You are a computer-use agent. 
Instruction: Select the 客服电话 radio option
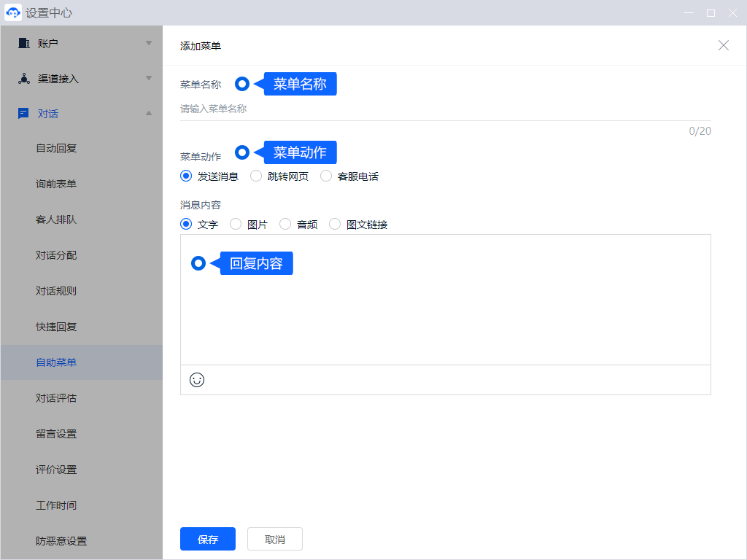326,176
